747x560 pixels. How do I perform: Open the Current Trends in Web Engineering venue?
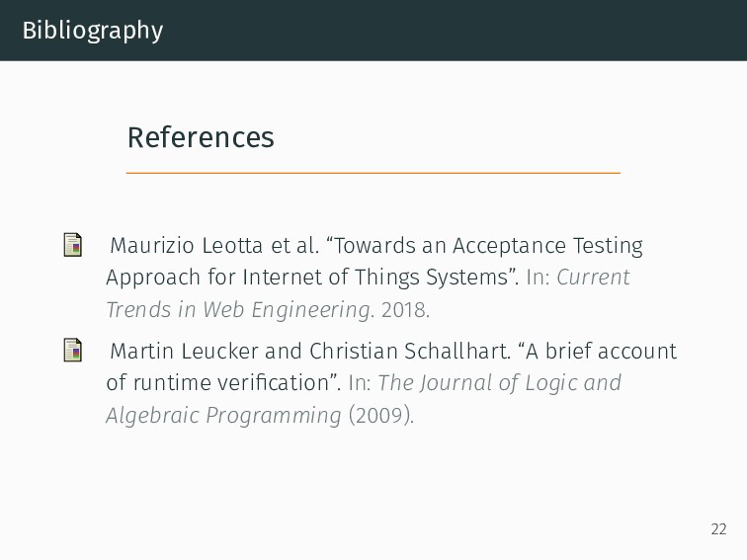pyautogui.click(x=368, y=293)
